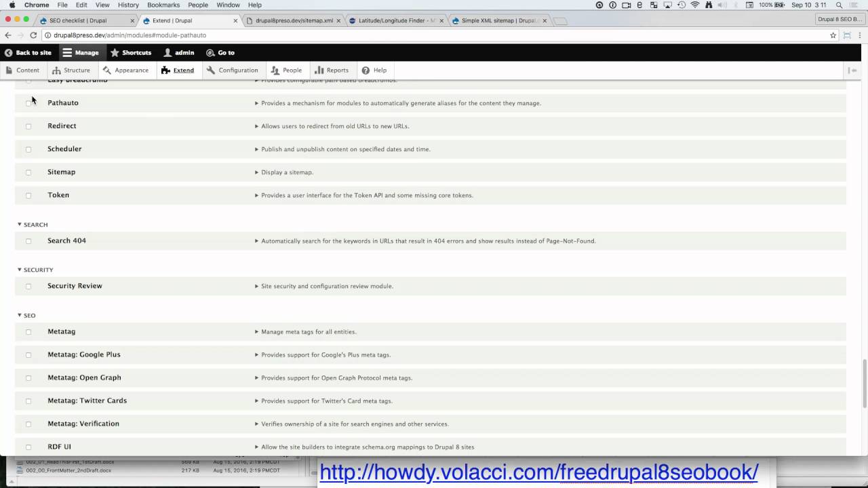
Task: Switch to the drupal8preso.dev/sitemap.xml tab
Action: (294, 20)
